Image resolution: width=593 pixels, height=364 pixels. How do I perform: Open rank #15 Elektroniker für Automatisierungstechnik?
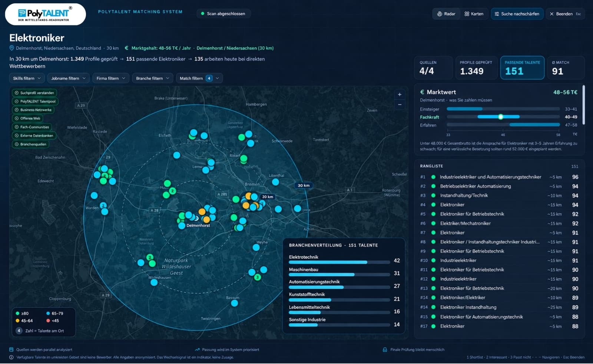[x=499, y=317]
